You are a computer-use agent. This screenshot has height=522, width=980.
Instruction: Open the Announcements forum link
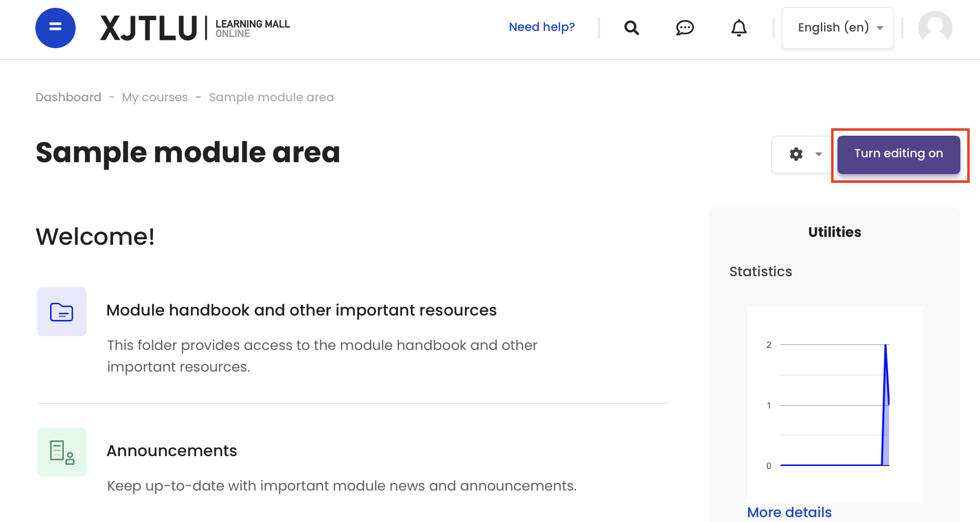click(172, 451)
